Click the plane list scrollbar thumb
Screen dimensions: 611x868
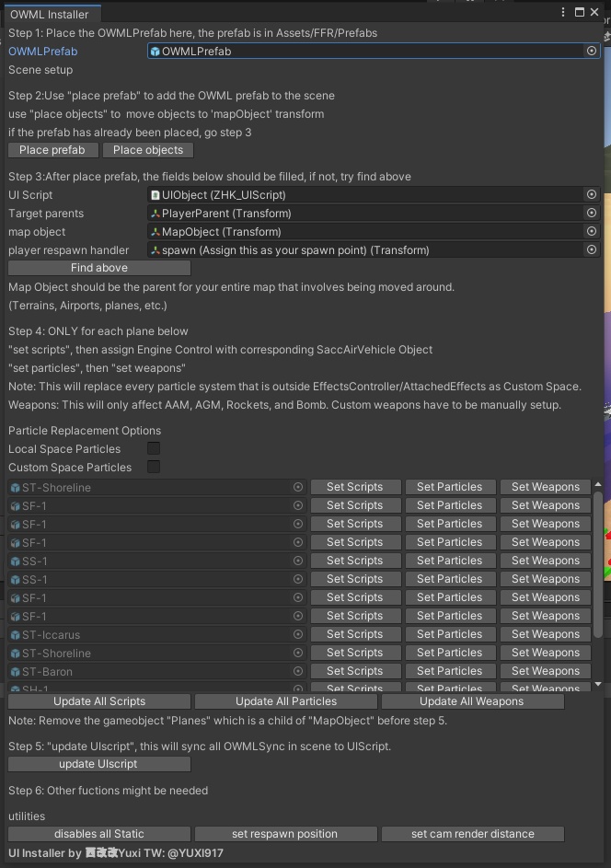(598, 564)
